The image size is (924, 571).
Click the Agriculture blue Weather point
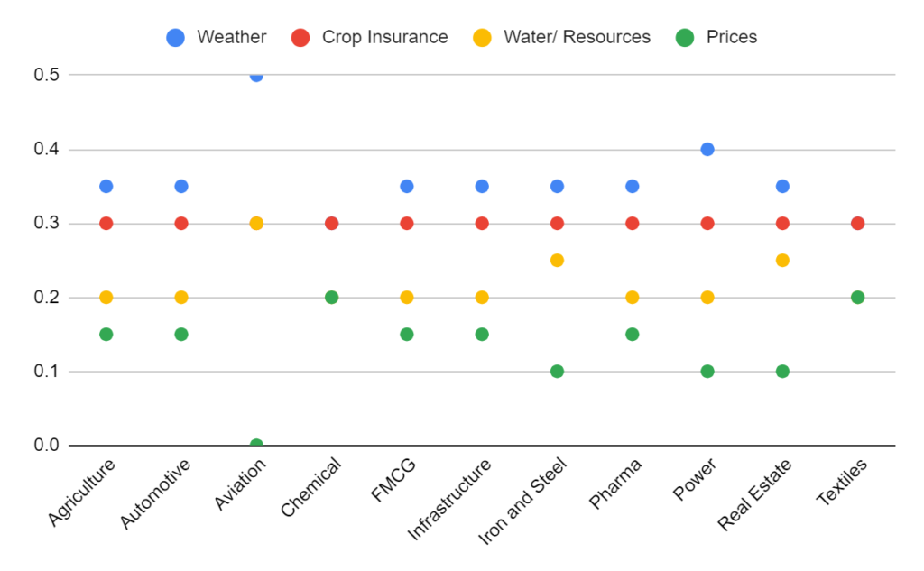tap(106, 186)
